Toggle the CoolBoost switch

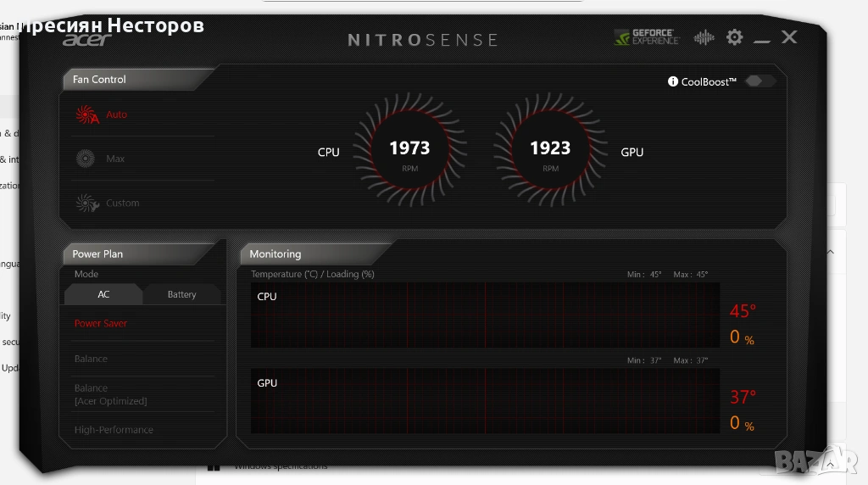759,81
